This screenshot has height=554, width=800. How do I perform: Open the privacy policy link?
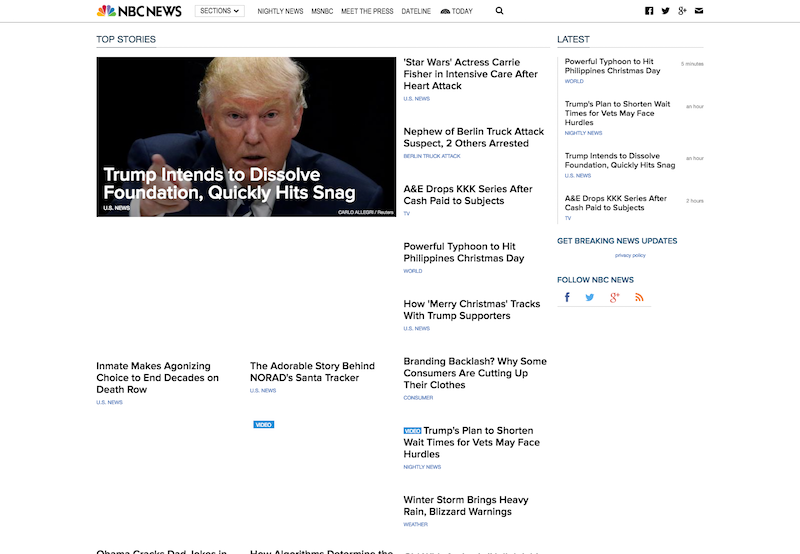[x=630, y=255]
